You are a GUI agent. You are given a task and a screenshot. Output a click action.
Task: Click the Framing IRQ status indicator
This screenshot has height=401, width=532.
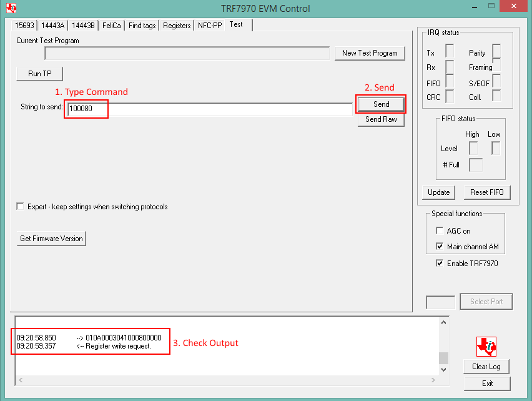(496, 65)
